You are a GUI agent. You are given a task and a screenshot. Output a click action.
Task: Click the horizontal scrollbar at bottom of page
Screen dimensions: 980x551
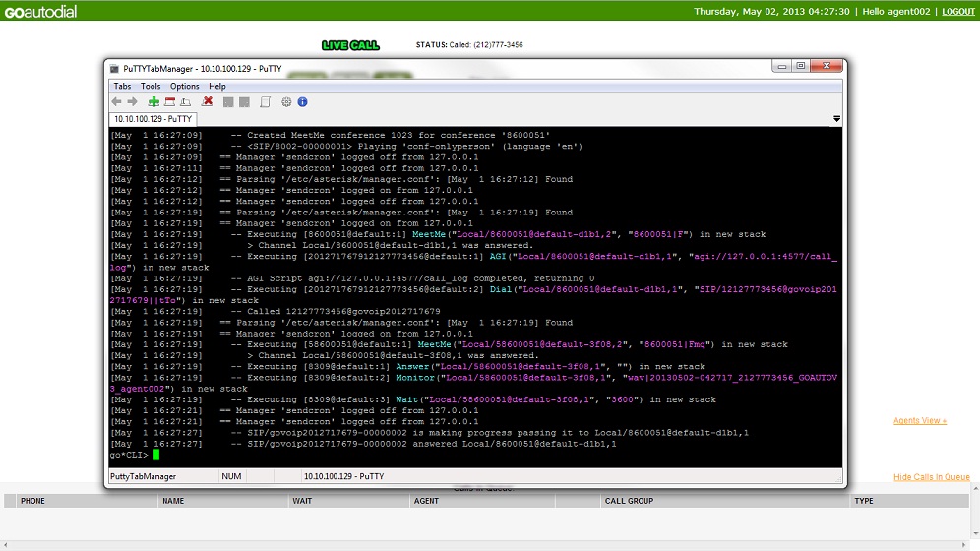[x=484, y=545]
